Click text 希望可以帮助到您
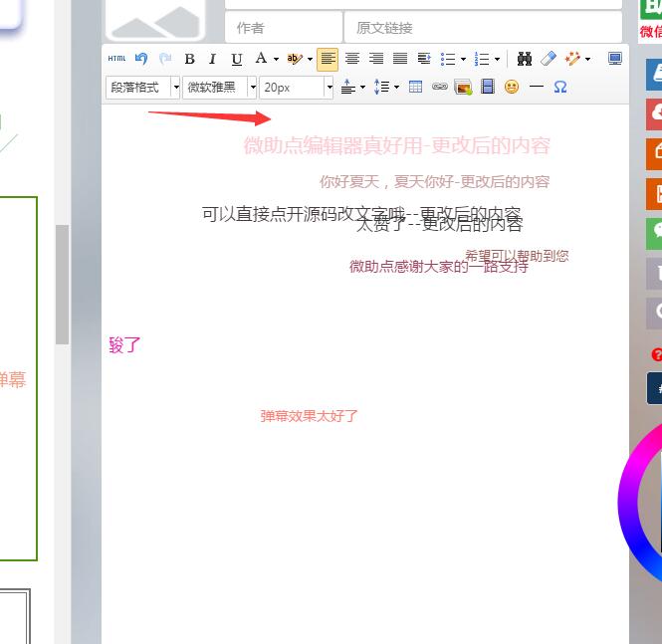 coord(517,256)
